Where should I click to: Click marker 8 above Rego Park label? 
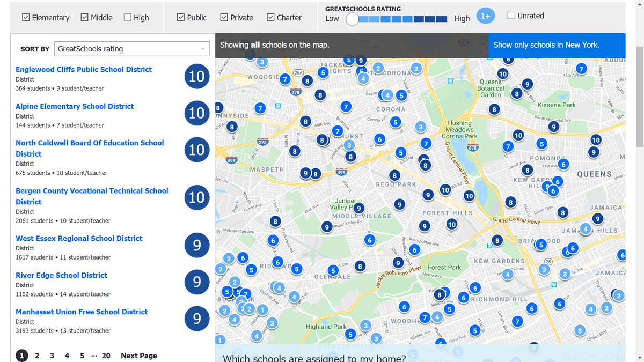(x=394, y=175)
